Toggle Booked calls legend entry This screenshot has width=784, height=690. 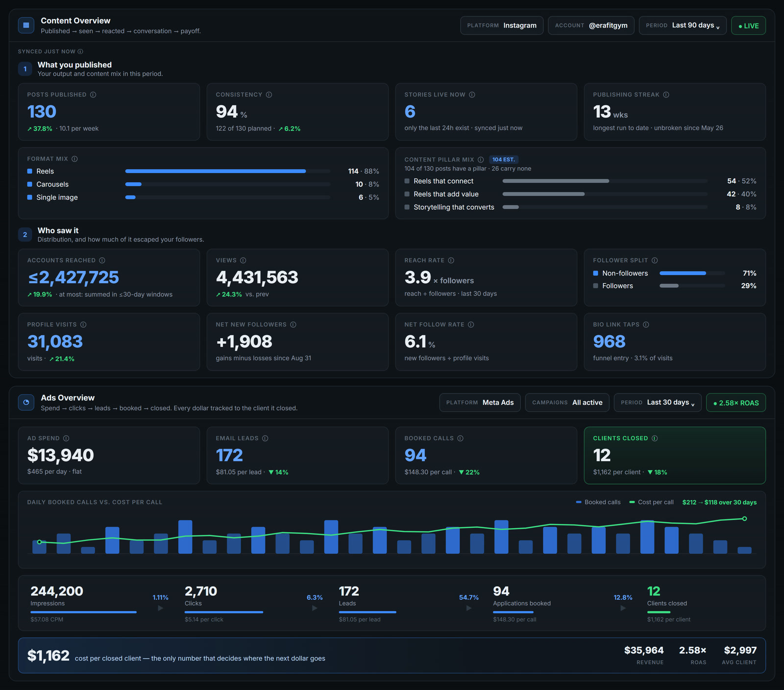pos(598,502)
